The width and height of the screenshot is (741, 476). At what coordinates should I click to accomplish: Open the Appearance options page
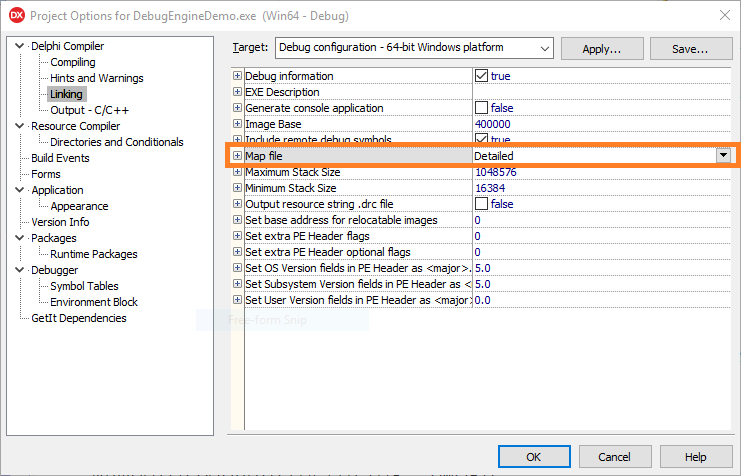(x=79, y=206)
